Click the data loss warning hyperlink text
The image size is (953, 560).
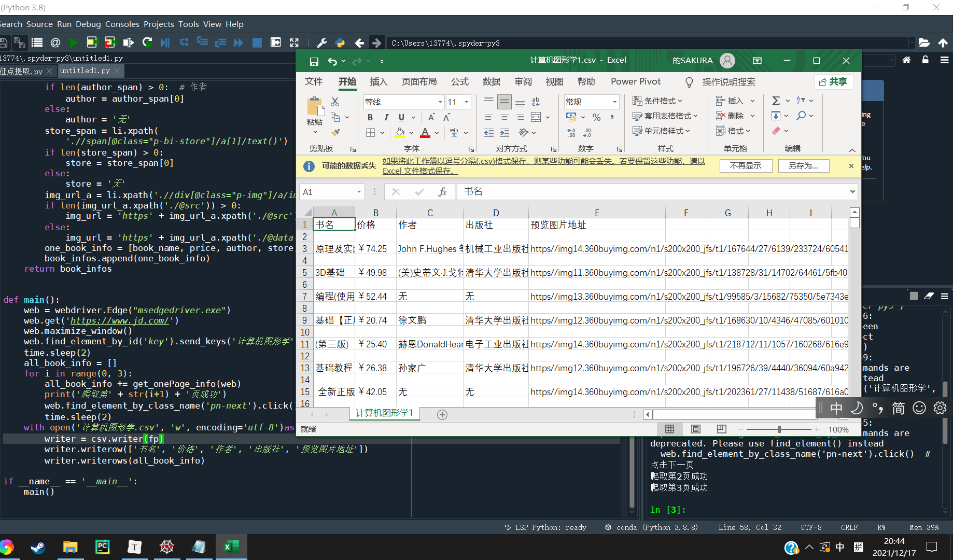(x=544, y=166)
